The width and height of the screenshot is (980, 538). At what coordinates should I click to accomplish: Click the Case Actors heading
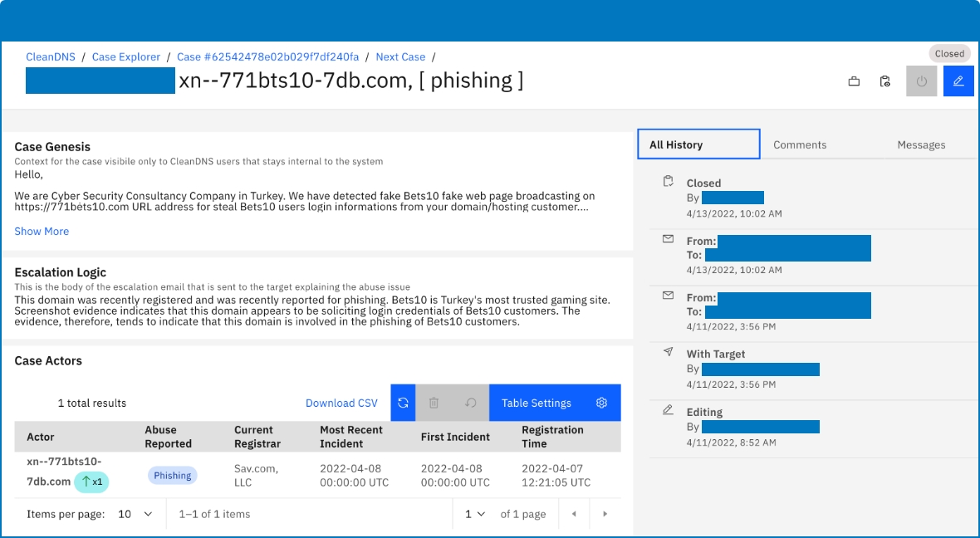[48, 360]
